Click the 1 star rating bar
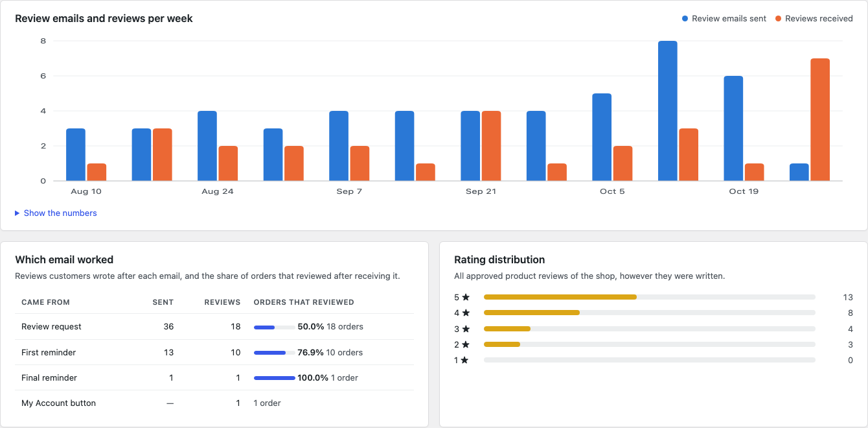This screenshot has height=428, width=868. [x=649, y=360]
